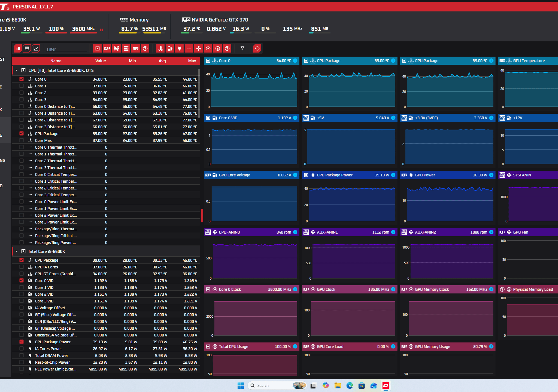Toggle the GPU sensor category filter
The height and width of the screenshot is (392, 558).
tap(107, 48)
